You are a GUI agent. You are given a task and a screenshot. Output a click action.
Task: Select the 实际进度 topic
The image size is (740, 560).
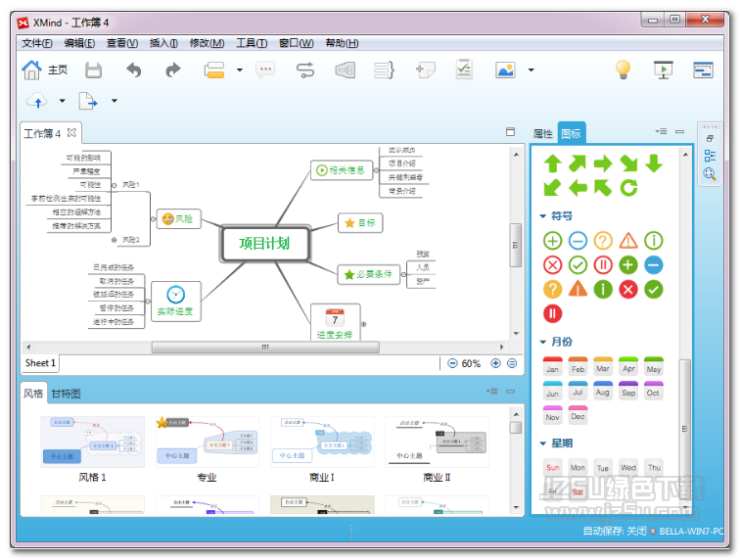pos(175,302)
